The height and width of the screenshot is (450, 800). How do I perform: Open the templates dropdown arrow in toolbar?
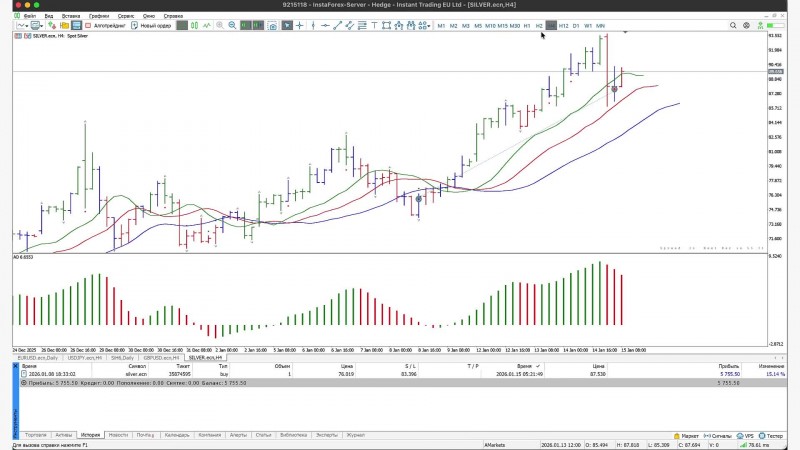click(x=41, y=26)
